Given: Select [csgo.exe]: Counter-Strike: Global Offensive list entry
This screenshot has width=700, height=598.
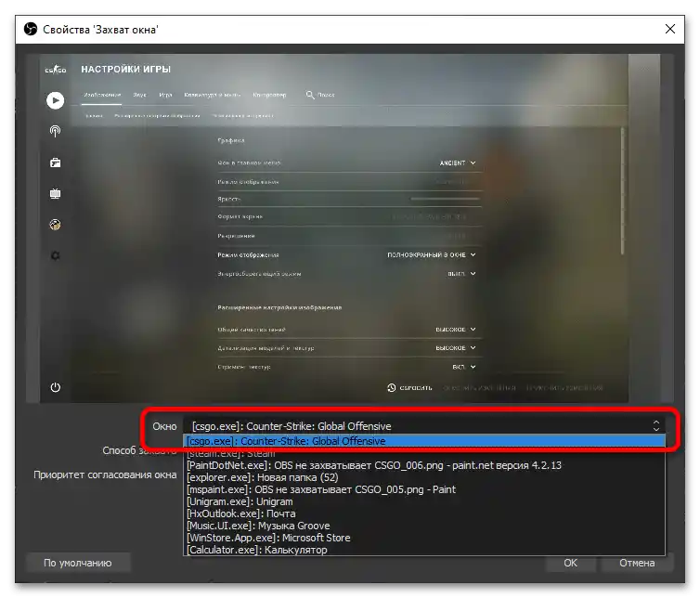Looking at the screenshot, I should 424,441.
